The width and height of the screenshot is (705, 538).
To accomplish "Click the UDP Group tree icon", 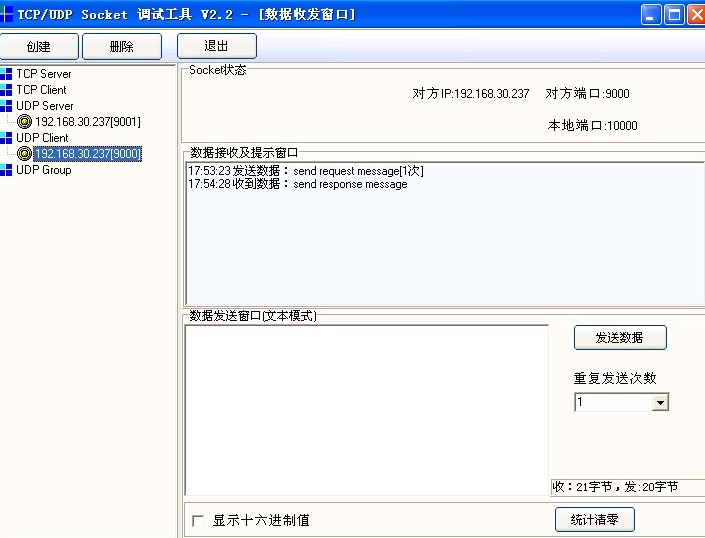I will tap(7, 170).
